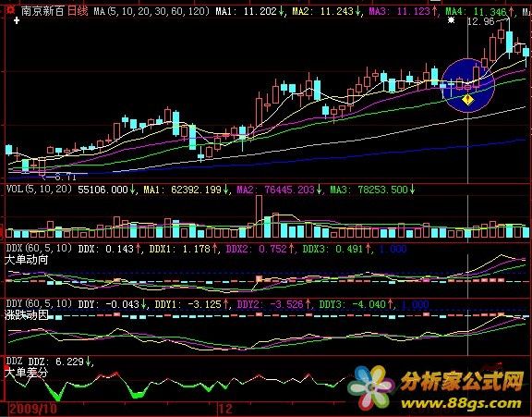Viewport: 532px width, 417px height.
Task: Open the MA(5,10,20,30,60,120) indicator parameters
Action: 151,11
